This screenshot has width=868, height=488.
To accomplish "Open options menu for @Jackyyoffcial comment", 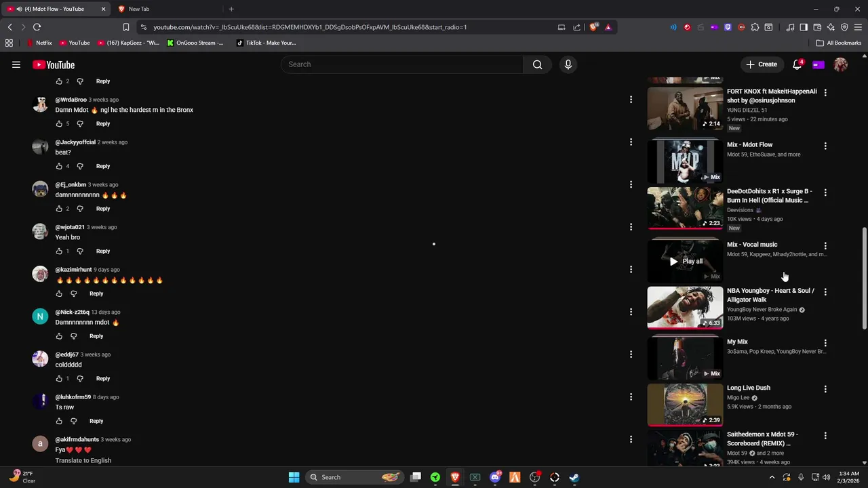I will 631,142.
